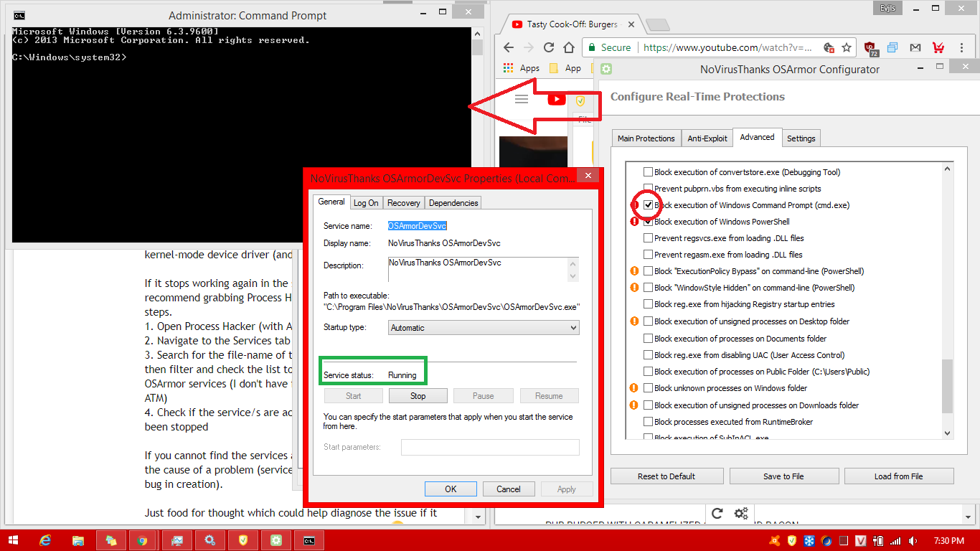Launch Internet Explorer from the taskbar
The image size is (980, 551).
pos(47,540)
